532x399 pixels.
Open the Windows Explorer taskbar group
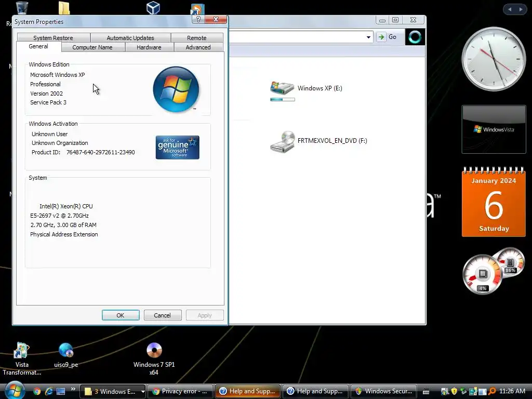[x=110, y=392]
